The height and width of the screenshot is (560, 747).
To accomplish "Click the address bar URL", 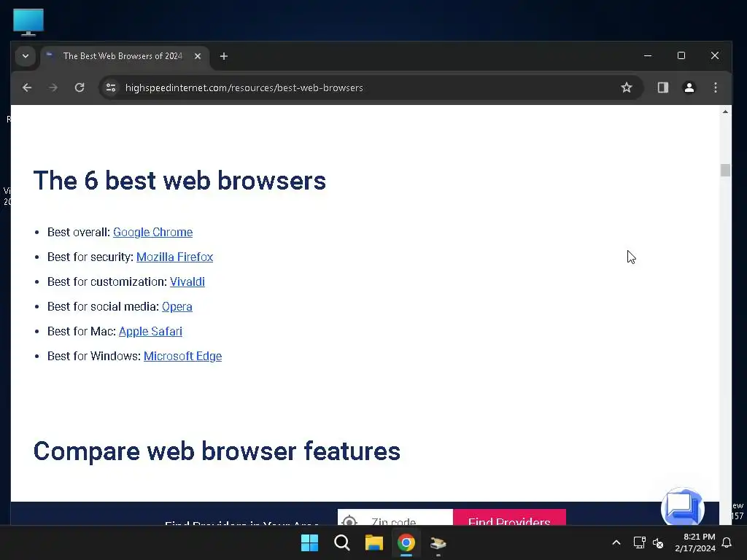I will click(x=244, y=87).
